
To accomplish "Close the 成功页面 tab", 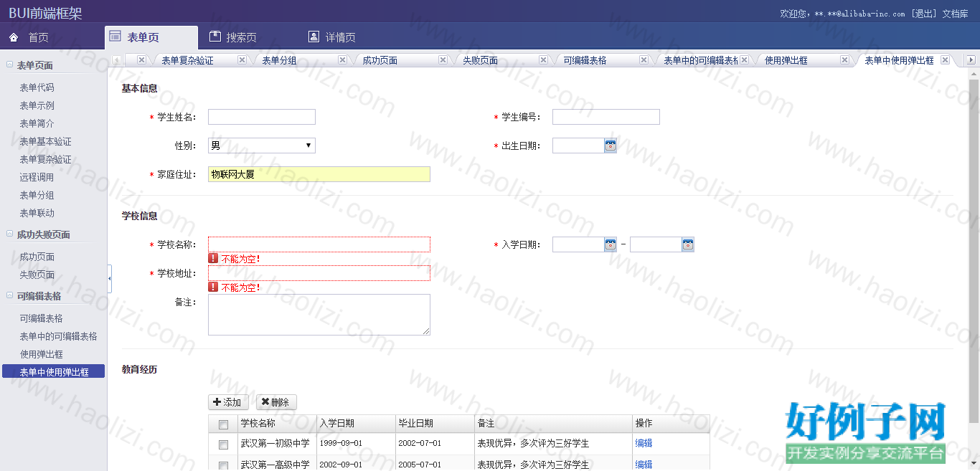I will pos(443,60).
